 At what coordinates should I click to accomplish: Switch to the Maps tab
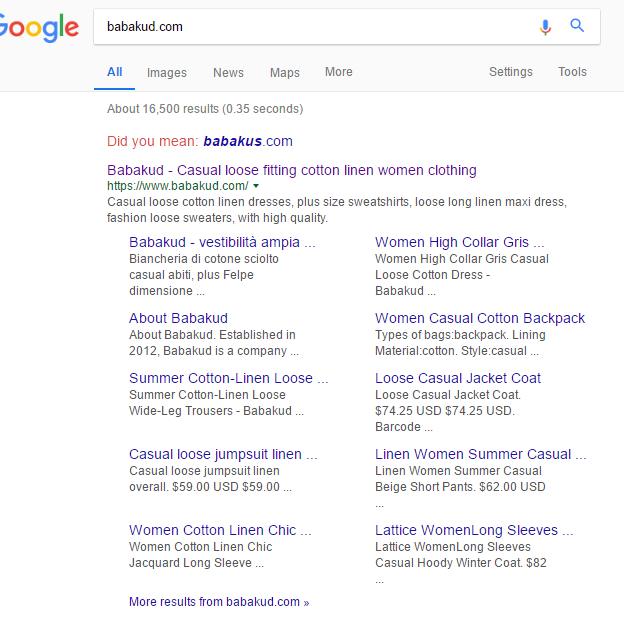pyautogui.click(x=285, y=72)
